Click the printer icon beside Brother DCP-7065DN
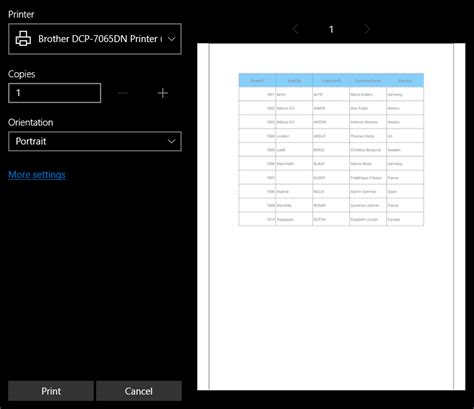This screenshot has width=474, height=409. (x=23, y=39)
